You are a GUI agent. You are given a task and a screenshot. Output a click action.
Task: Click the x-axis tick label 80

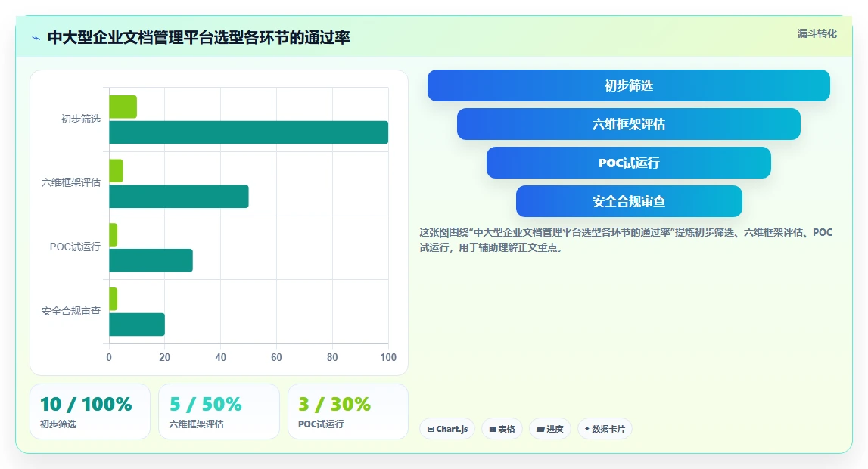(332, 357)
